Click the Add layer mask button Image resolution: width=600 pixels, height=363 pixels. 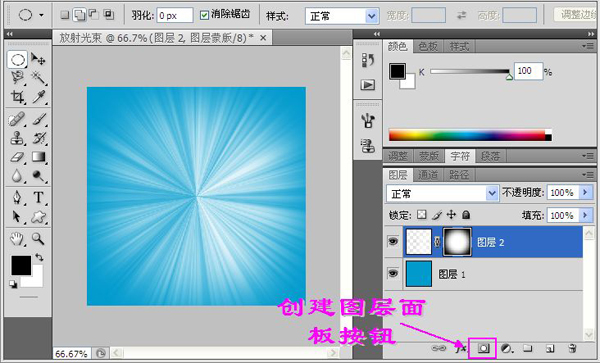(x=484, y=348)
